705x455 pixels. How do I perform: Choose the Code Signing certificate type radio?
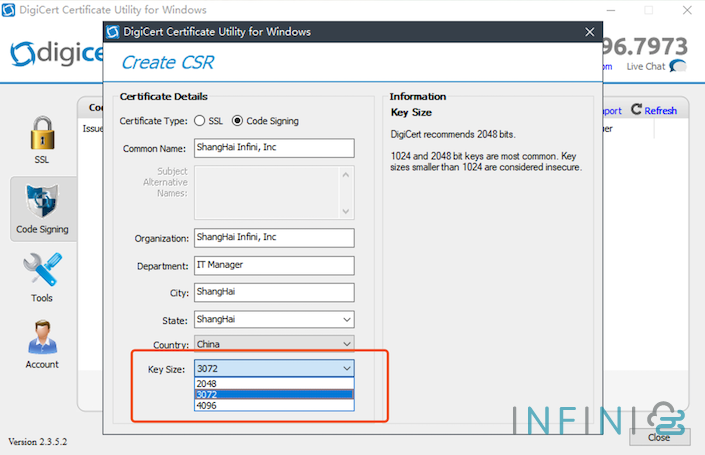tap(237, 120)
